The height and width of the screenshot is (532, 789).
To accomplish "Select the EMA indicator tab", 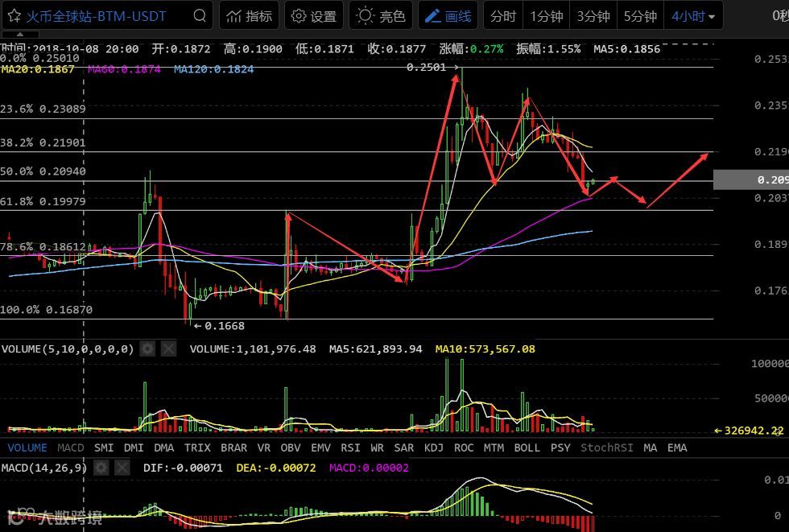I will click(677, 447).
